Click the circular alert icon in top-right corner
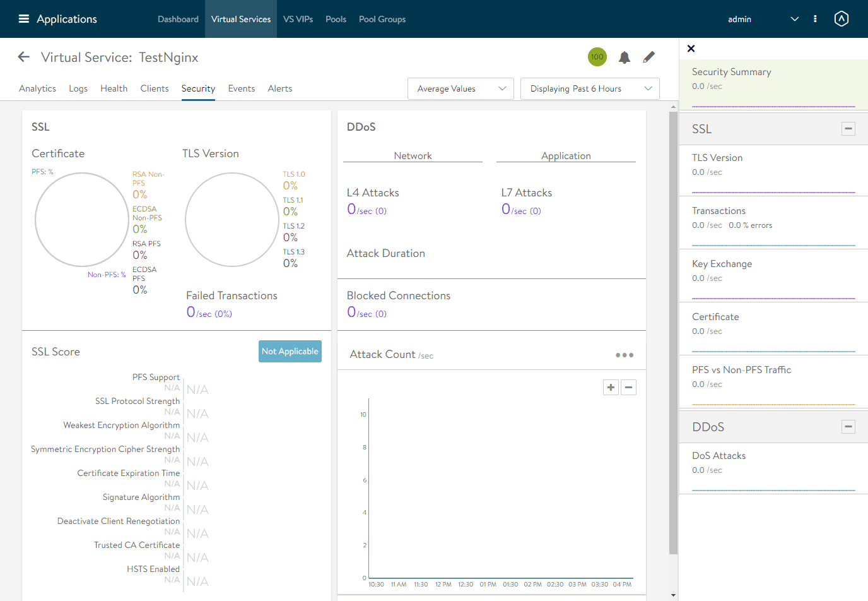 click(841, 19)
